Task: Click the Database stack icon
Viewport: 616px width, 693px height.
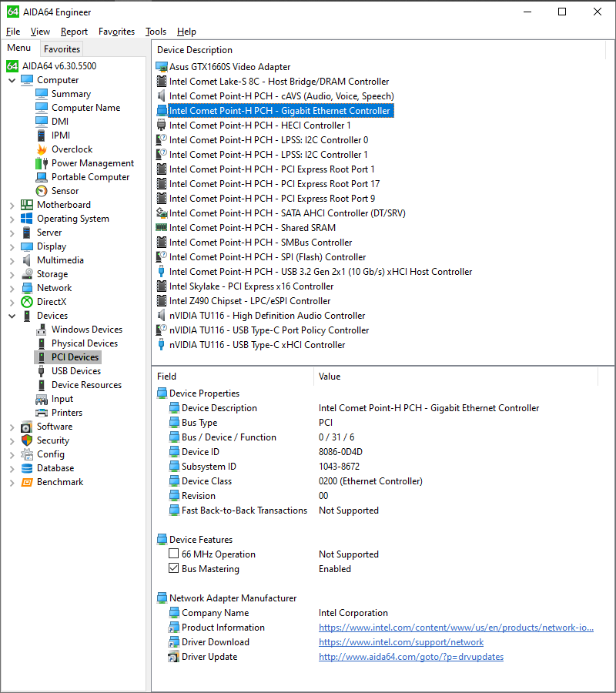Action: 27,468
